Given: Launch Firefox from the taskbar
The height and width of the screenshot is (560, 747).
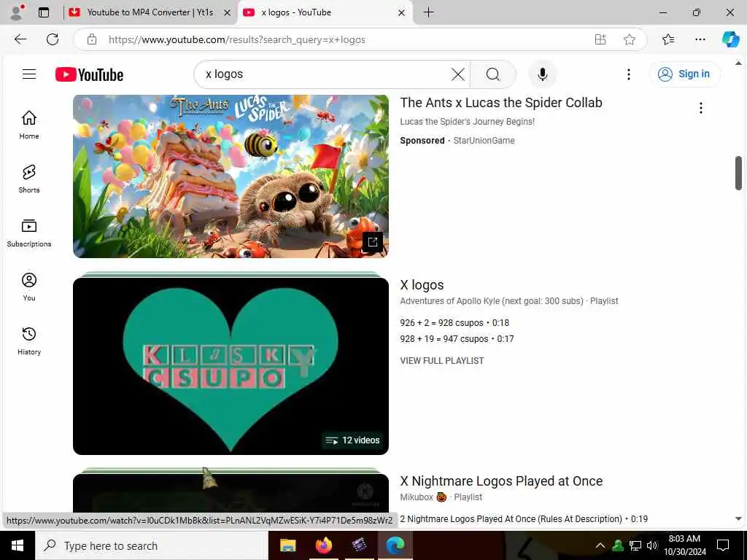Looking at the screenshot, I should (x=323, y=545).
